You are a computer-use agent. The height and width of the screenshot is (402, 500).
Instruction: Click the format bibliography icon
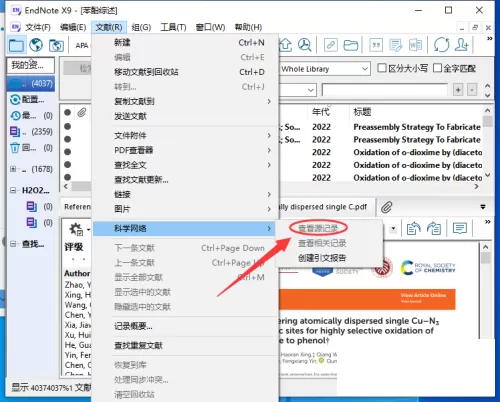coord(396,45)
